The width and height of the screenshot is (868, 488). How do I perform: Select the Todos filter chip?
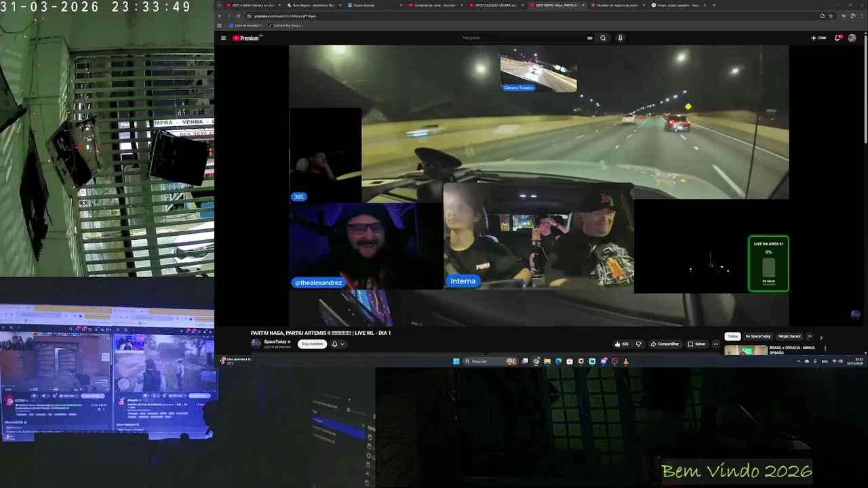732,336
